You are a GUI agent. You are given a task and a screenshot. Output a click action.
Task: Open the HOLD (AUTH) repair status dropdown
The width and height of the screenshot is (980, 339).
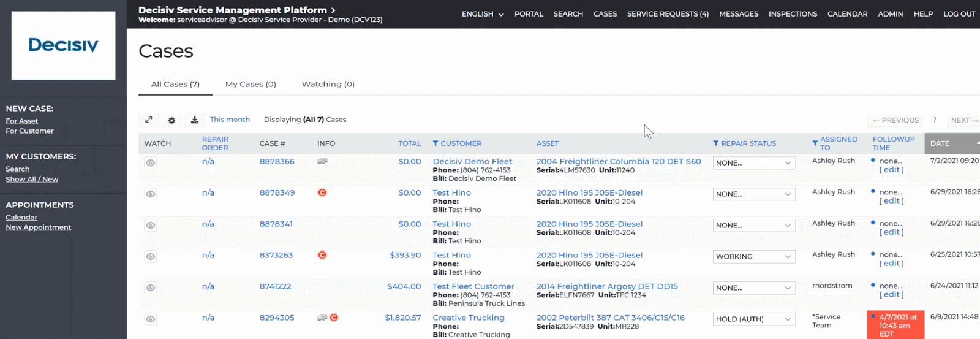click(754, 319)
